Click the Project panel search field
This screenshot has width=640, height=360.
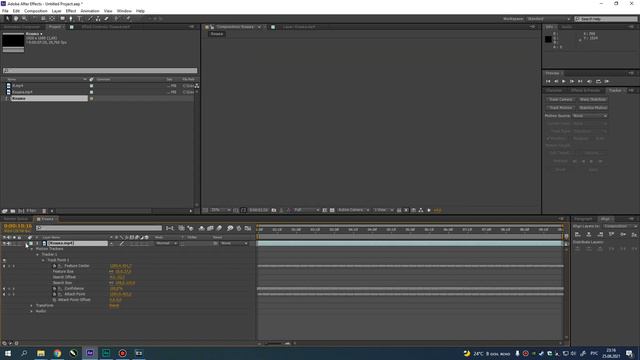[100, 71]
